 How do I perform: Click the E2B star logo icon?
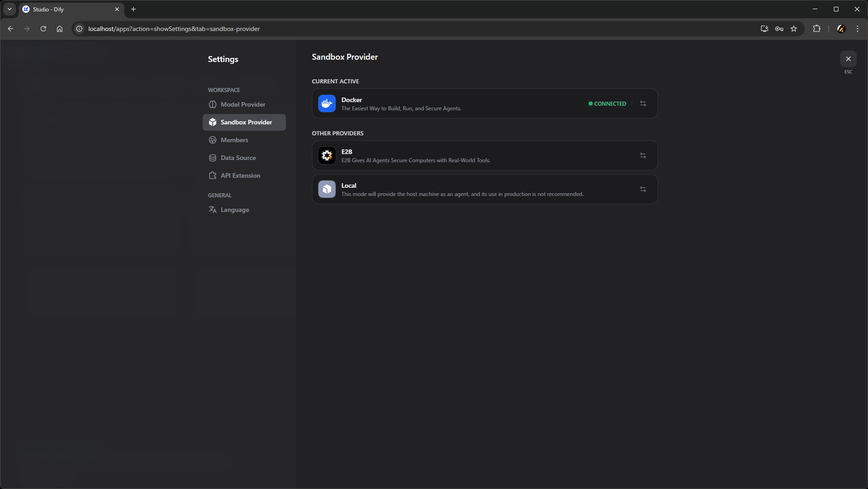click(x=327, y=155)
